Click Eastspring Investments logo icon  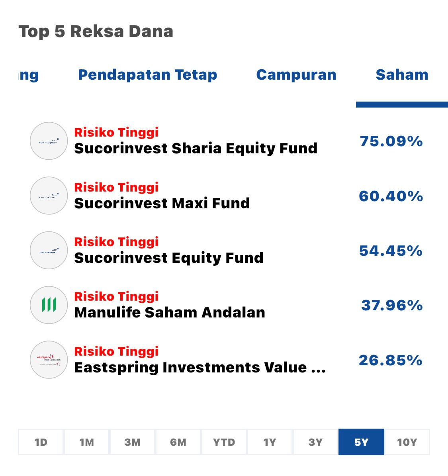tap(49, 359)
